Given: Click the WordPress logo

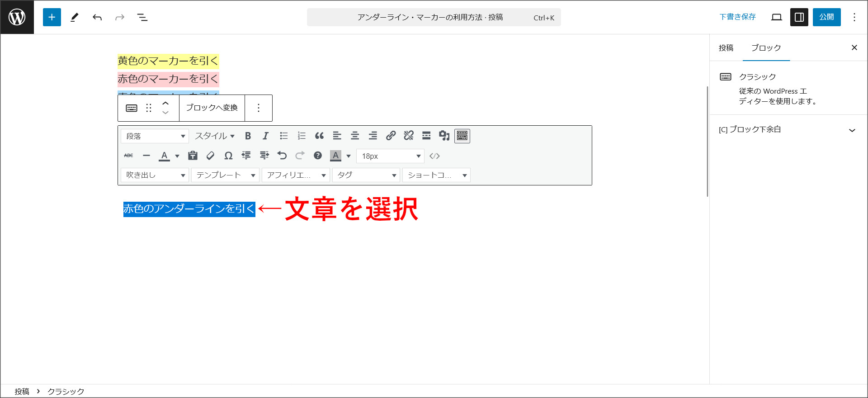Looking at the screenshot, I should (x=17, y=17).
